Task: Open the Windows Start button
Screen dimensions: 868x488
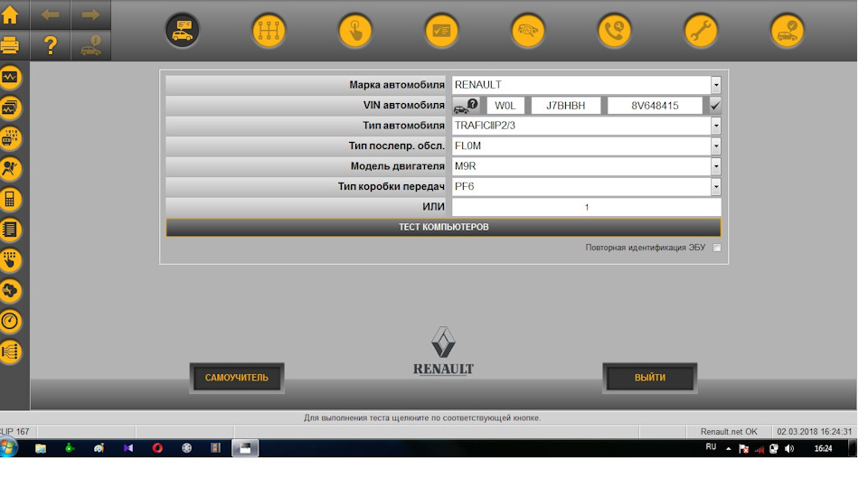Action: (x=8, y=447)
